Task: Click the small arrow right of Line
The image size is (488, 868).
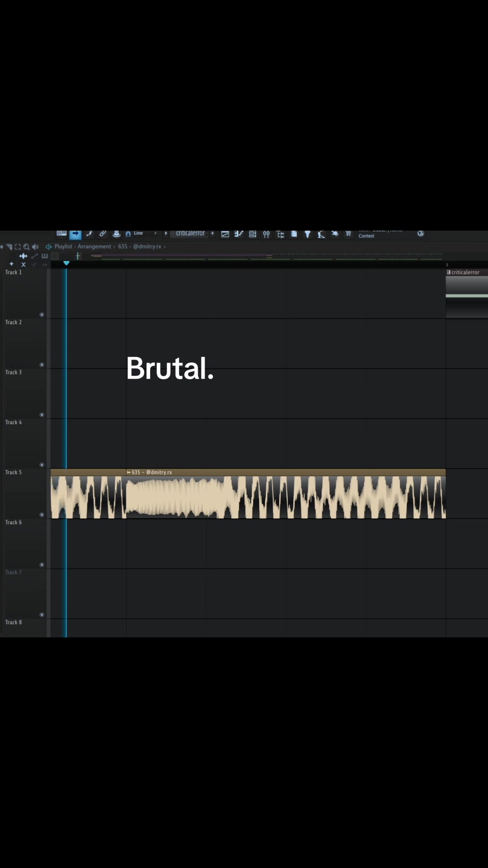Action: point(155,233)
